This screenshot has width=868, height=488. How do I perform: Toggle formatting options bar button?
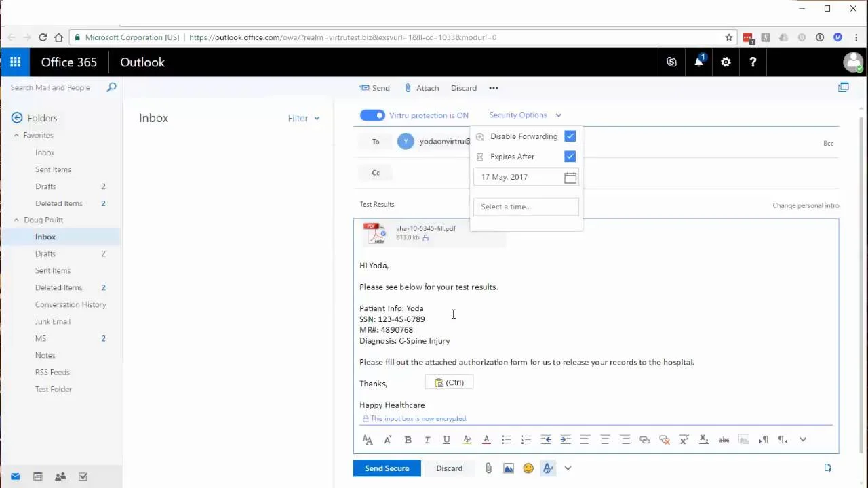[x=548, y=468]
